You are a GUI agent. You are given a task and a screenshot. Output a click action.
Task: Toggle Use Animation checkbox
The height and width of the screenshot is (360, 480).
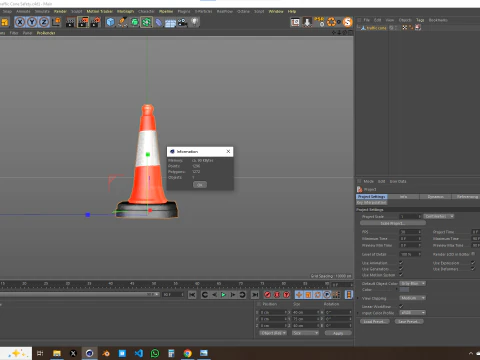tap(401, 263)
